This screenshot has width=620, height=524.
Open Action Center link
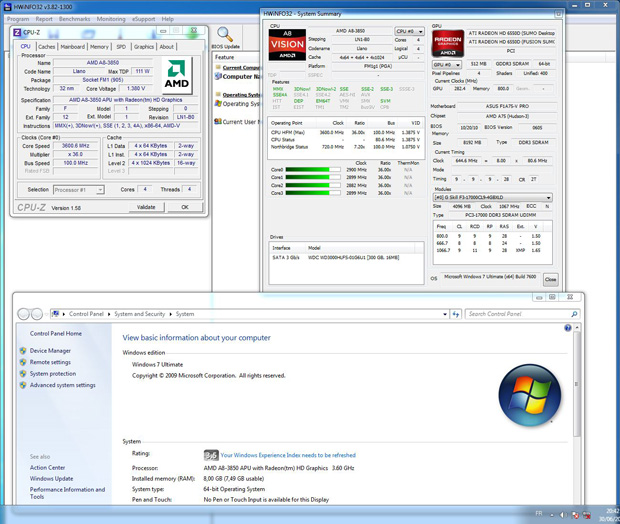(47, 467)
